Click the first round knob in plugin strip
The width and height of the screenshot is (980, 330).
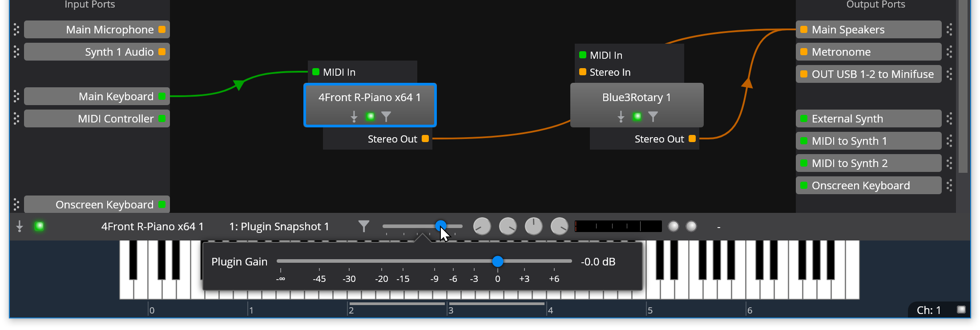tap(482, 226)
